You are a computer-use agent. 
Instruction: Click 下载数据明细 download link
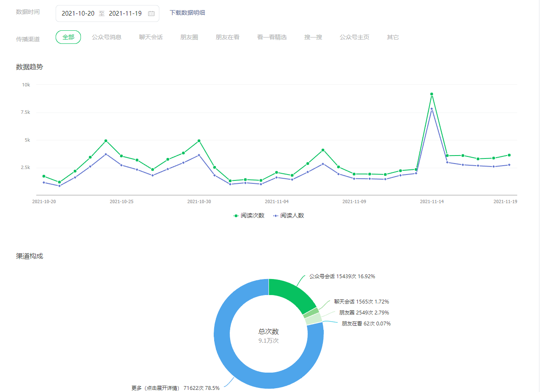pos(187,13)
